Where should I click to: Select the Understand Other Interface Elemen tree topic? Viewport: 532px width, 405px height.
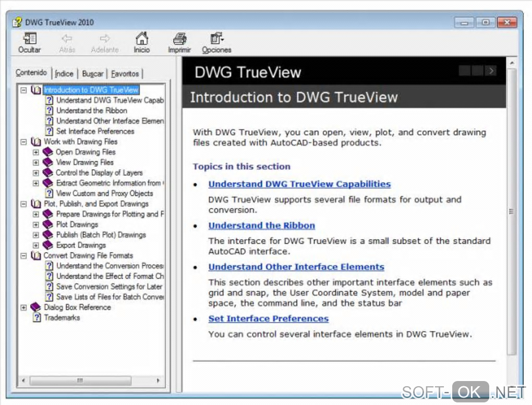click(110, 121)
